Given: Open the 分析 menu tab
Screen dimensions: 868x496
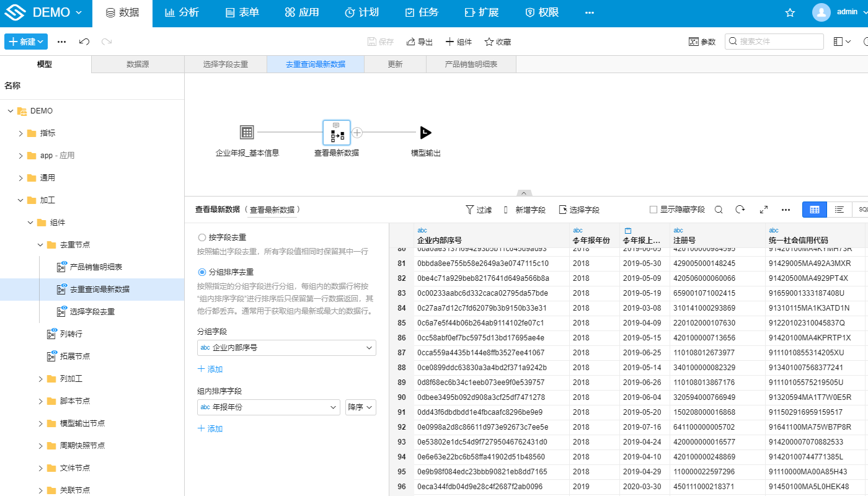Looking at the screenshot, I should 182,13.
